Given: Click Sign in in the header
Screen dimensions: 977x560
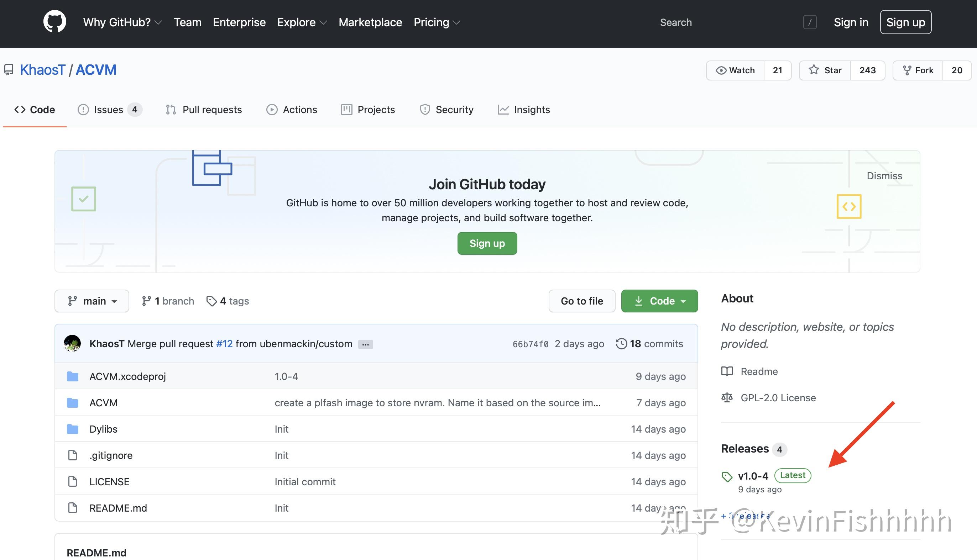Looking at the screenshot, I should click(851, 22).
